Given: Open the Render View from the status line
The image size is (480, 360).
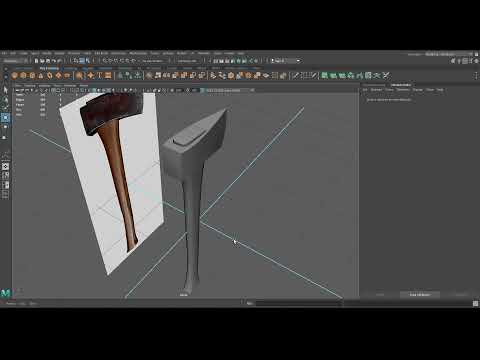Looking at the screenshot, I should [216, 61].
